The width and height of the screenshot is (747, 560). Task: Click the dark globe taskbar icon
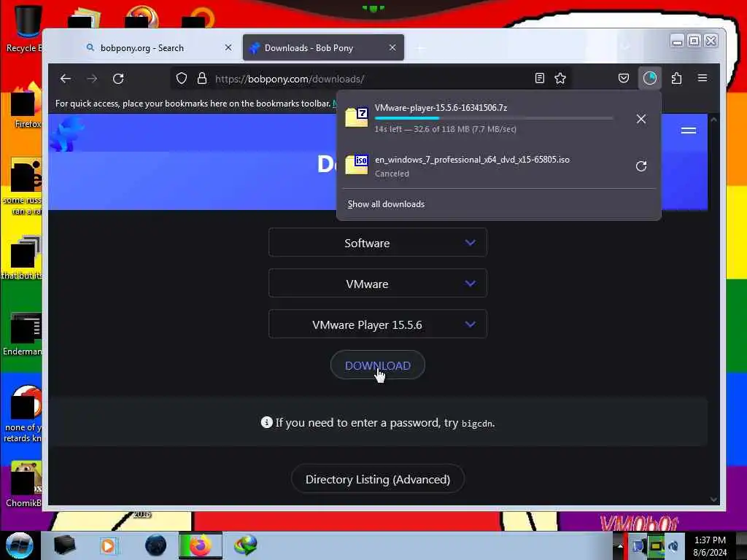coord(155,545)
